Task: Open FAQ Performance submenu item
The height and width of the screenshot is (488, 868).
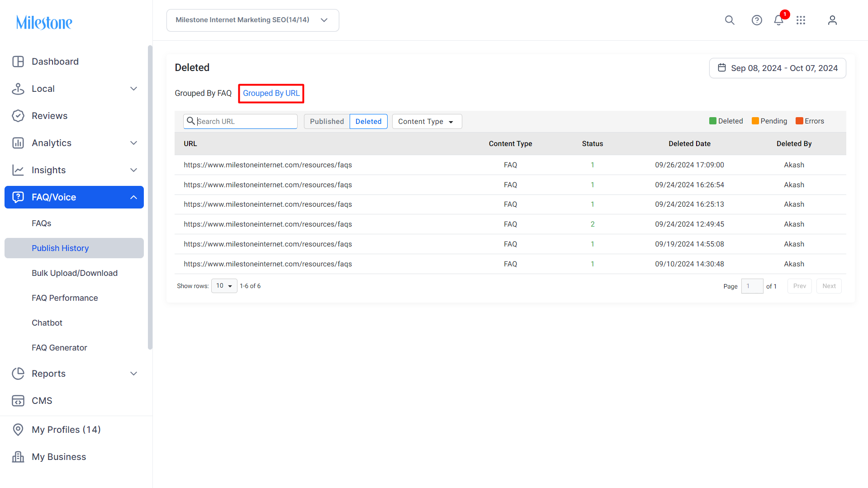Action: point(65,298)
